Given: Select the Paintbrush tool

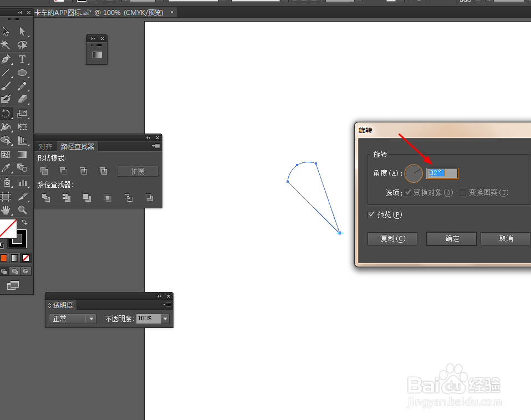Looking at the screenshot, I should [x=6, y=86].
